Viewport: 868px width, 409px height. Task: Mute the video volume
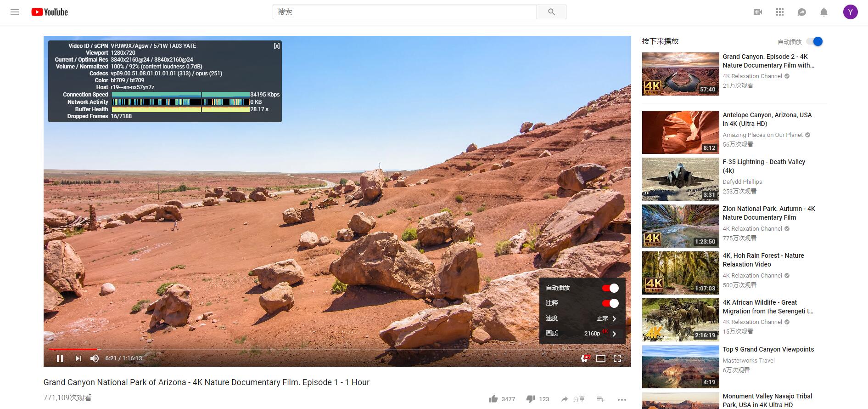click(x=95, y=358)
